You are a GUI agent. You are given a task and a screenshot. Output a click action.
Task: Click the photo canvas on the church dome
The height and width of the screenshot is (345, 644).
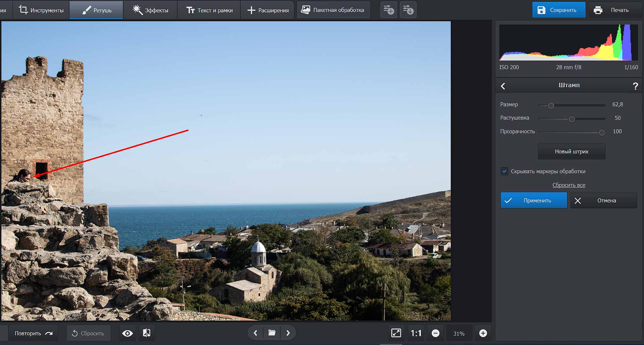(258, 248)
